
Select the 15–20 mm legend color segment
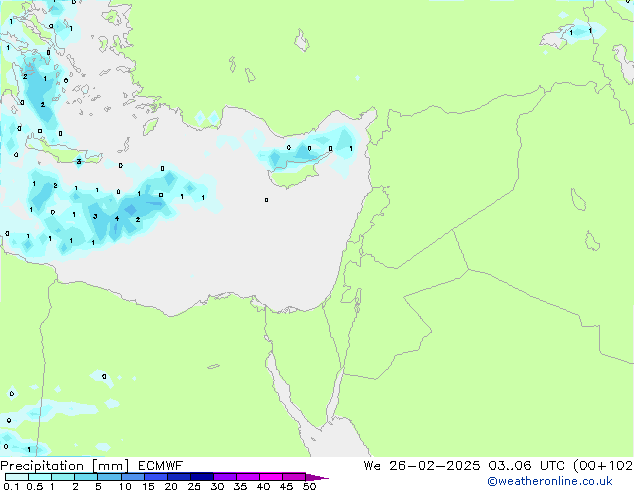coord(155,477)
